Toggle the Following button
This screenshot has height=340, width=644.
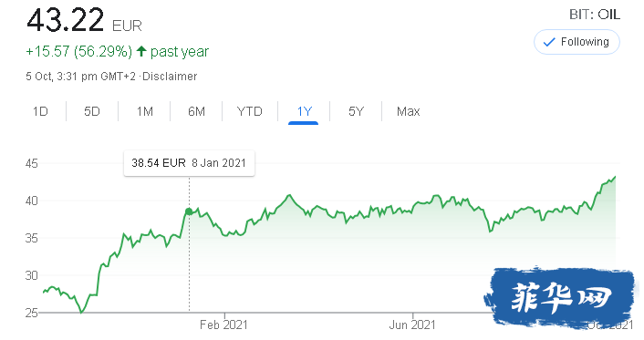(576, 42)
